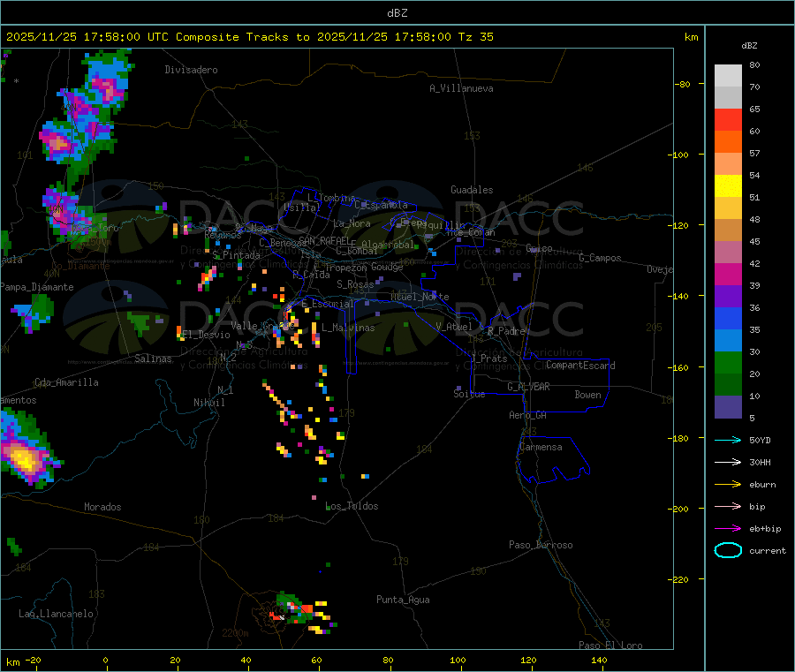The width and height of the screenshot is (795, 672).
Task: Click the 'Divisadero' map label
Action: [191, 70]
